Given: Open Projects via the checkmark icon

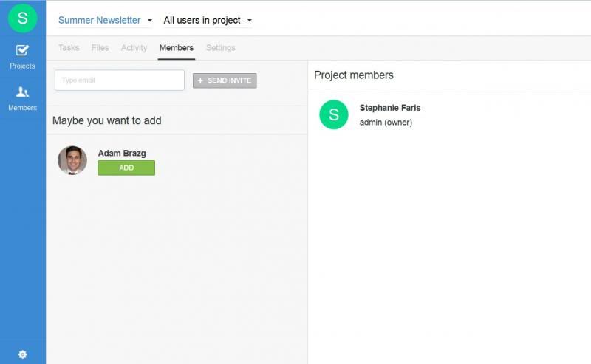Looking at the screenshot, I should [x=22, y=50].
